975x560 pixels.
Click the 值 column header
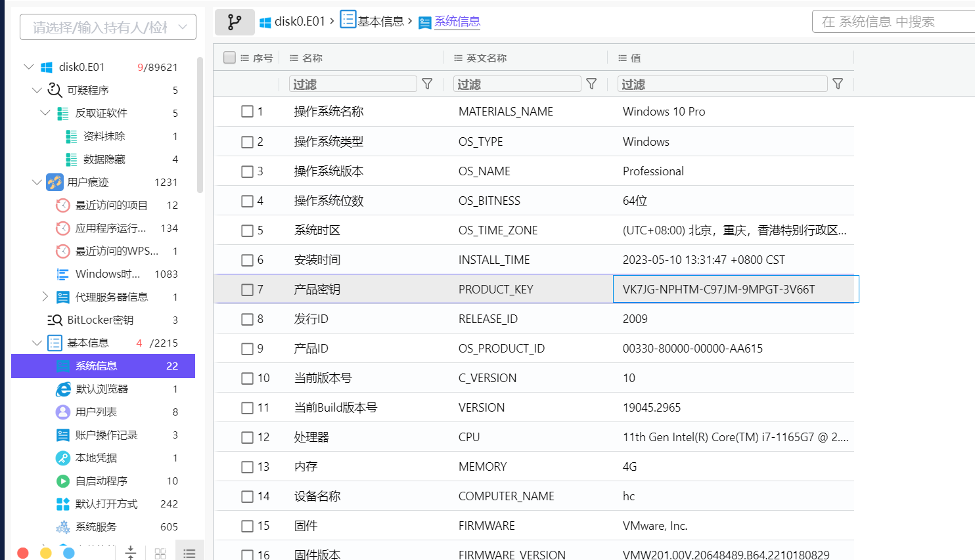(635, 58)
